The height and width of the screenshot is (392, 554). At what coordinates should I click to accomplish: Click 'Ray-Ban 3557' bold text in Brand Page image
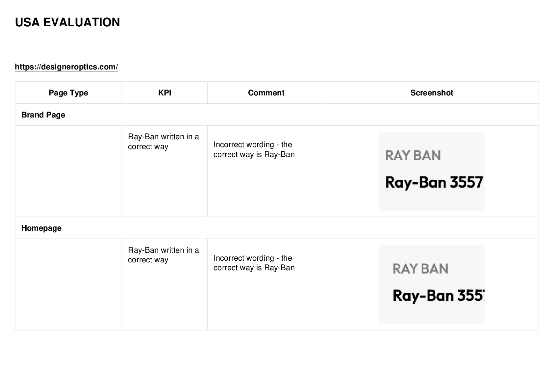[x=434, y=182]
